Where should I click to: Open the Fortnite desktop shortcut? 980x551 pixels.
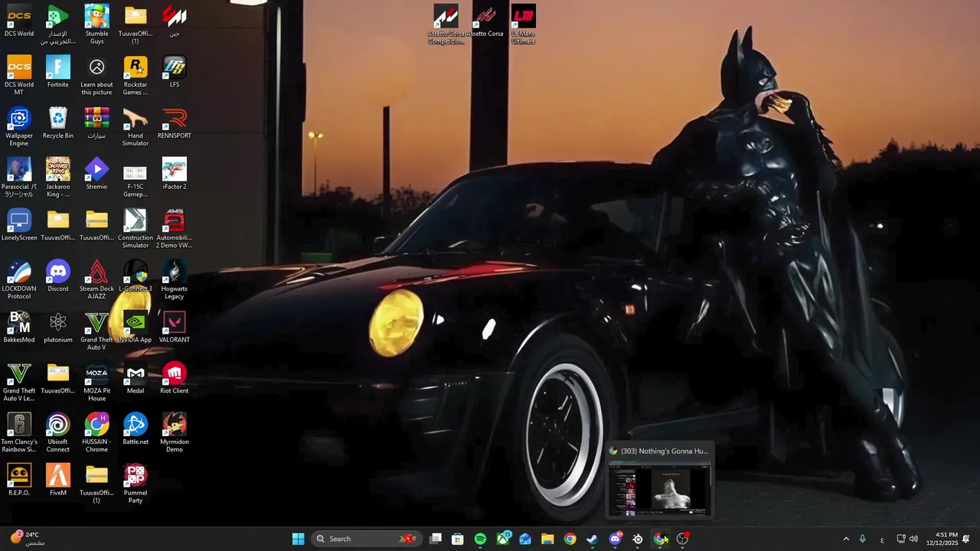[58, 72]
